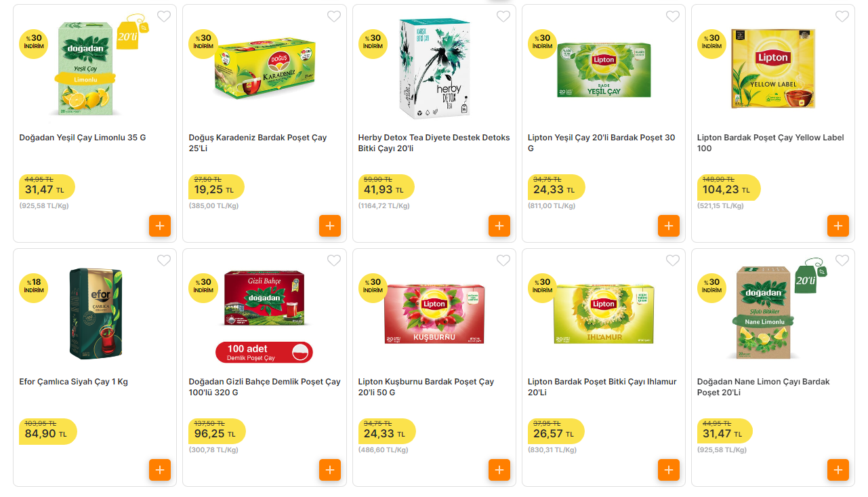Add Lipton Ihlamur tea to cart

click(x=669, y=470)
